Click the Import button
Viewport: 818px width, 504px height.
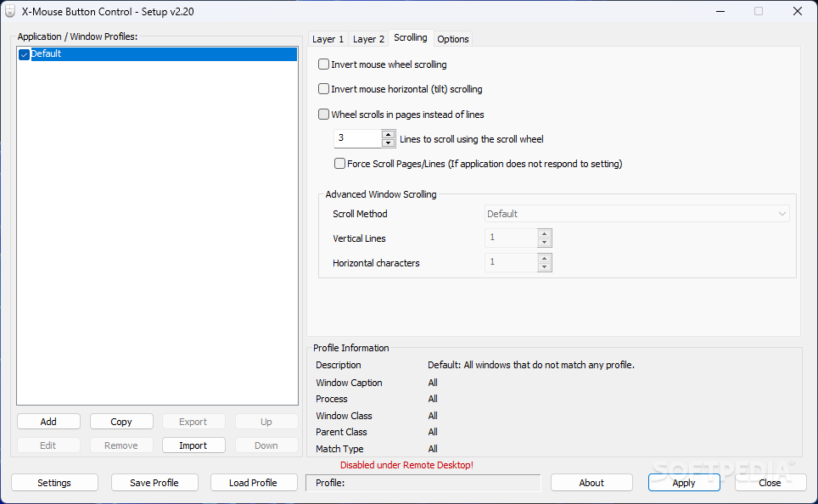(x=193, y=445)
